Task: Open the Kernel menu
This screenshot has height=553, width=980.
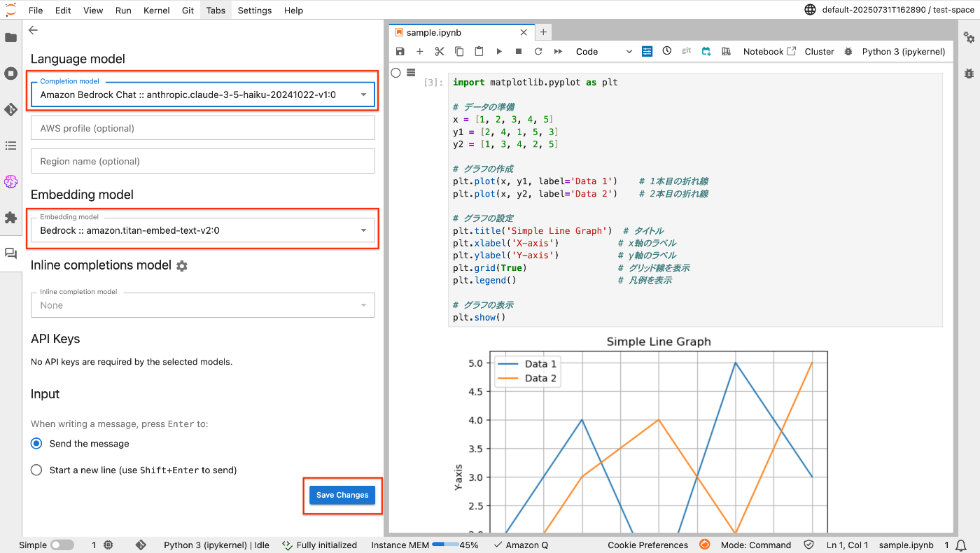Action: click(156, 10)
